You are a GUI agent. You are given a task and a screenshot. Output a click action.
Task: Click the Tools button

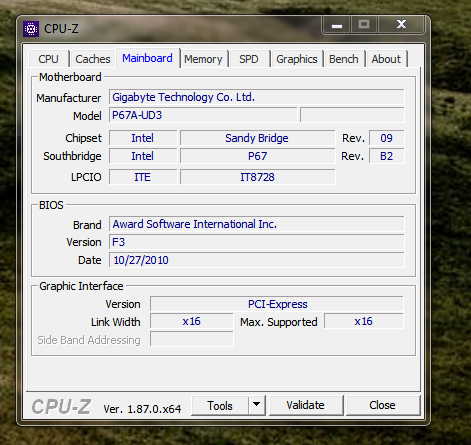(x=220, y=406)
